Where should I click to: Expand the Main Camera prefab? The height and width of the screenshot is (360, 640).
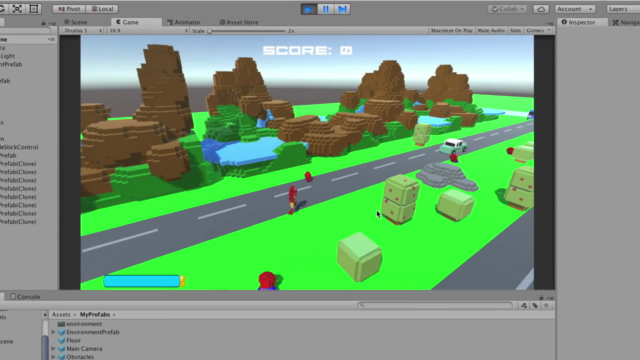[53, 349]
